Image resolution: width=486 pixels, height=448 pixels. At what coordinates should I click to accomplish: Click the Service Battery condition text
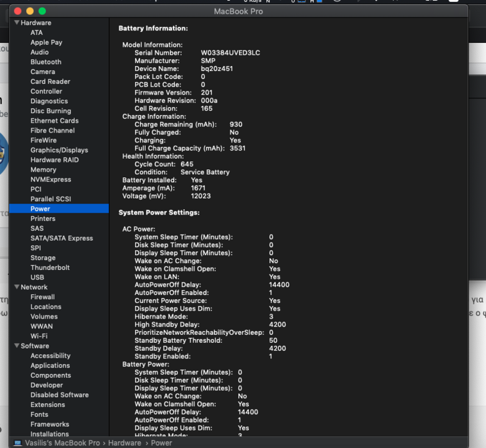pos(205,172)
